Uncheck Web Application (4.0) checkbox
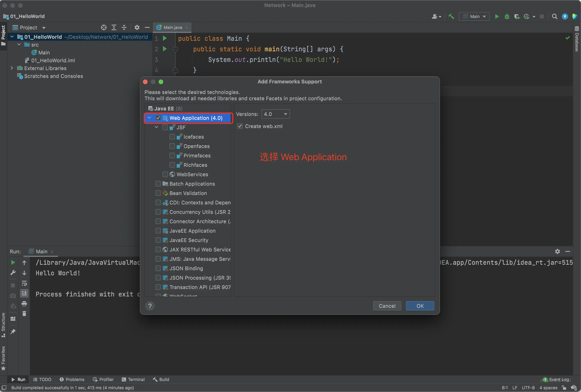 tap(158, 118)
